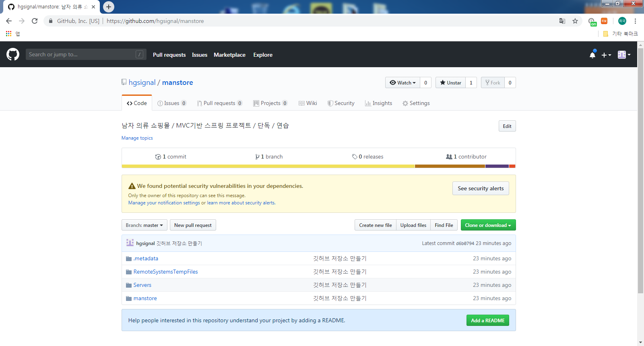Expand Clone or download menu
The width and height of the screenshot is (644, 346).
tap(488, 225)
